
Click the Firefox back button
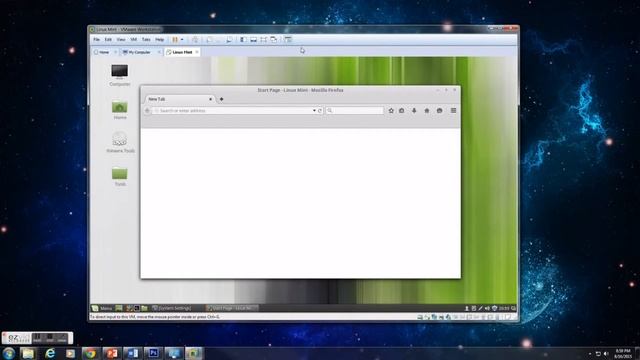[147, 111]
